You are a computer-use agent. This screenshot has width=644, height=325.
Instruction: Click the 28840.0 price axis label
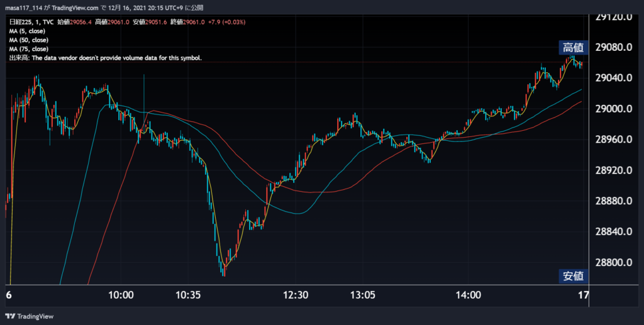coord(614,232)
